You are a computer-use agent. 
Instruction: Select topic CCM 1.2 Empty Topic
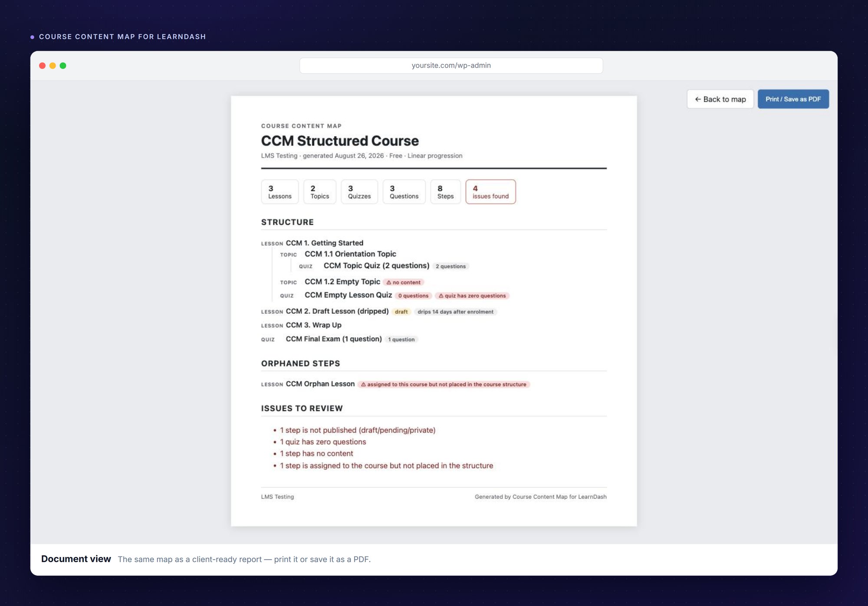point(342,282)
